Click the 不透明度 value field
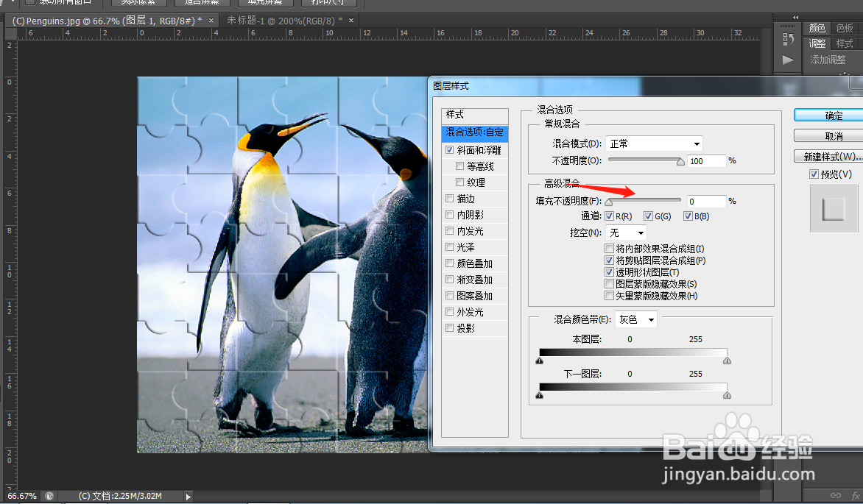Viewport: 863px width, 504px height. [707, 160]
